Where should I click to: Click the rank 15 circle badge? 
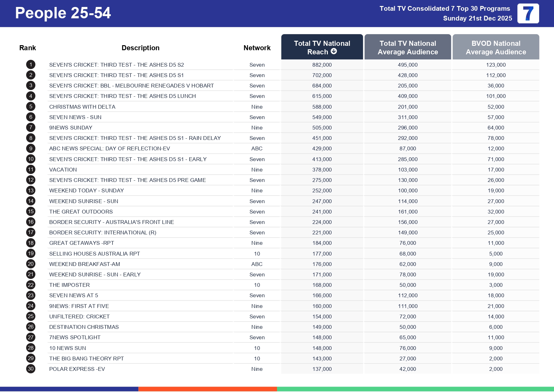30,211
